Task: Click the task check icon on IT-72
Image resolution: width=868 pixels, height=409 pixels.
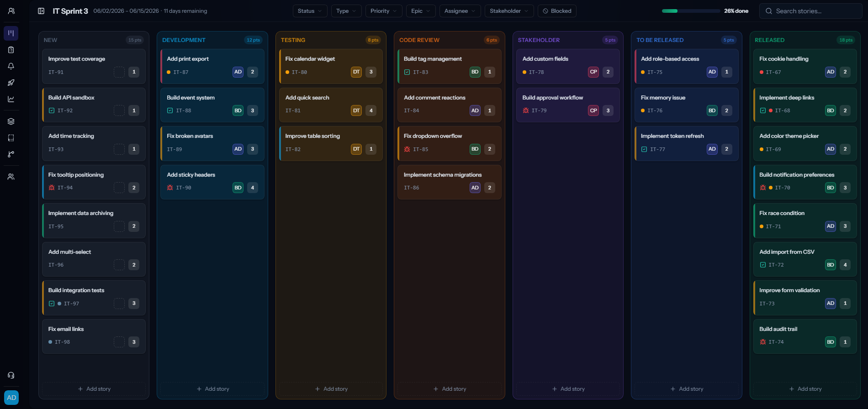Action: tap(763, 265)
